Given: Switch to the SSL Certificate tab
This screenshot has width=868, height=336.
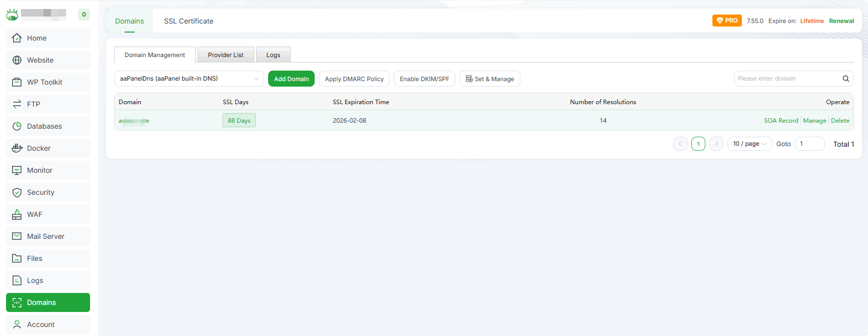Looking at the screenshot, I should click(189, 21).
